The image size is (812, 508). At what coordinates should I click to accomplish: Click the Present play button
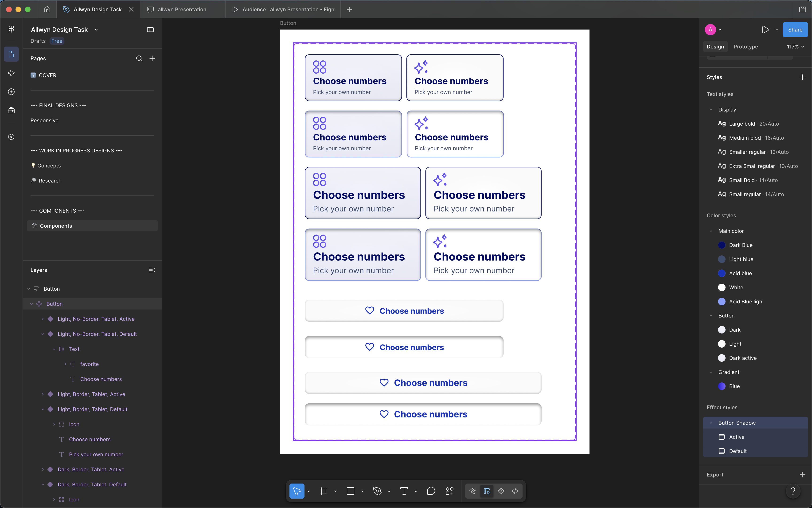click(765, 30)
